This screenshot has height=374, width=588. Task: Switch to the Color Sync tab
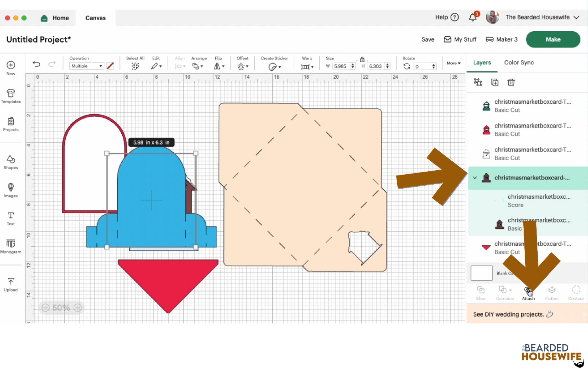[x=519, y=63]
